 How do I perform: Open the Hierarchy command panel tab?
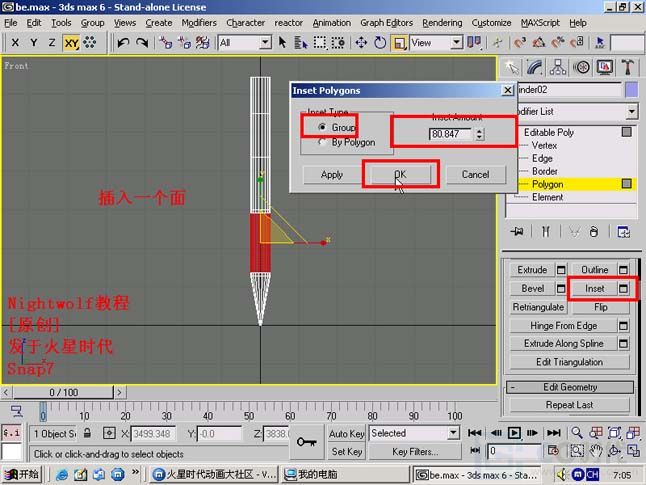click(558, 67)
